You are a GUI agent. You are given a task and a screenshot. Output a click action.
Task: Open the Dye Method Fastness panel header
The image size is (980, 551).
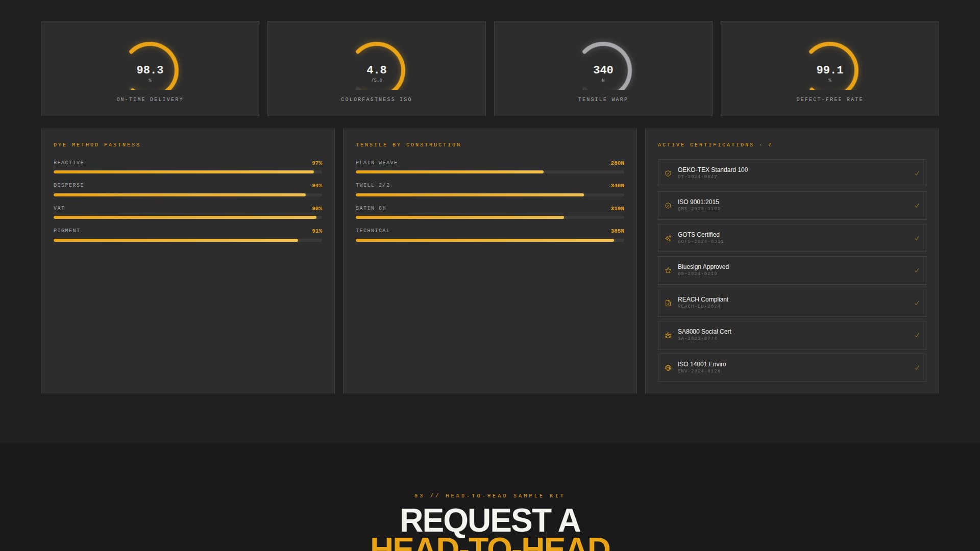[x=97, y=145]
